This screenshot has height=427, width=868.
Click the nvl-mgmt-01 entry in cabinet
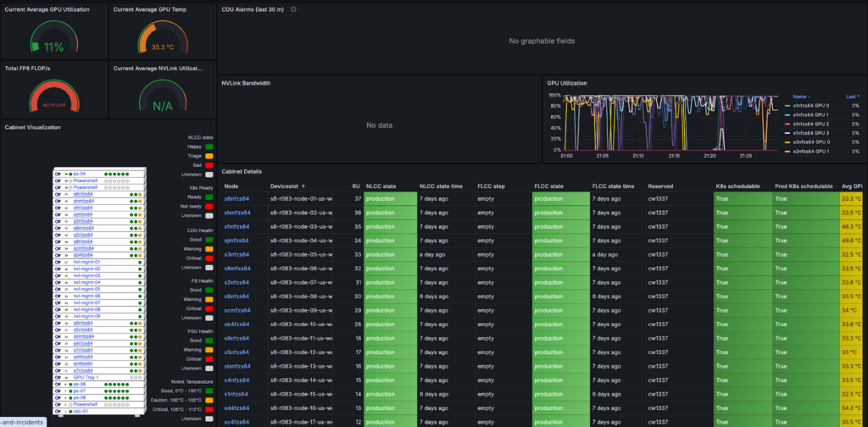[86, 262]
